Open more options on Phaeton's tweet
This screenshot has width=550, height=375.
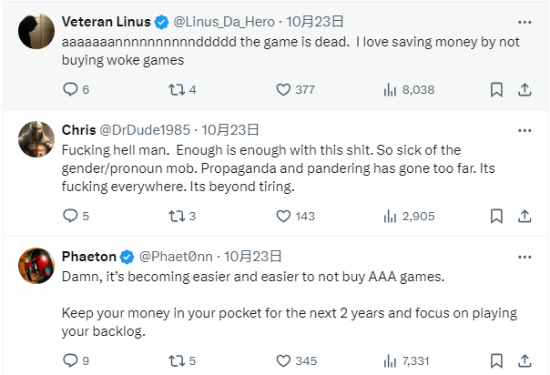(x=524, y=257)
